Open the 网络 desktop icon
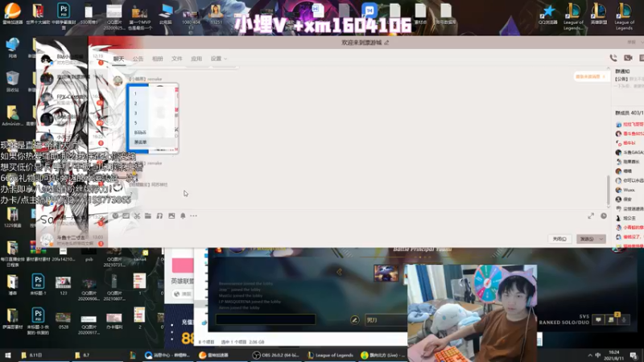The height and width of the screenshot is (362, 644). (x=12, y=47)
